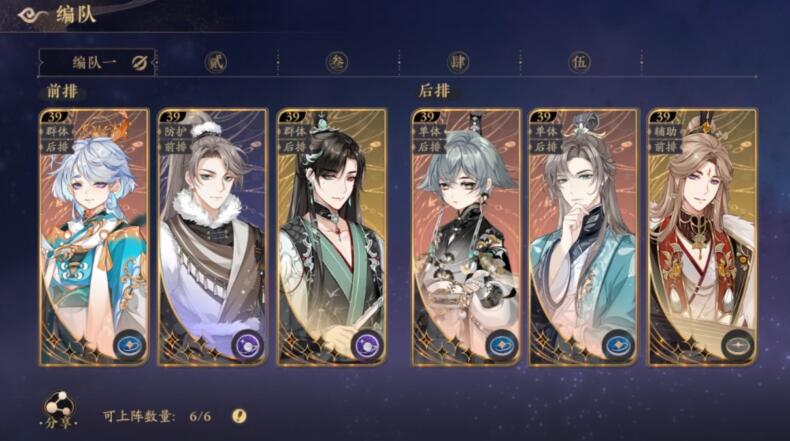
Task: Click gray badge on red-robed support character card
Action: click(738, 346)
